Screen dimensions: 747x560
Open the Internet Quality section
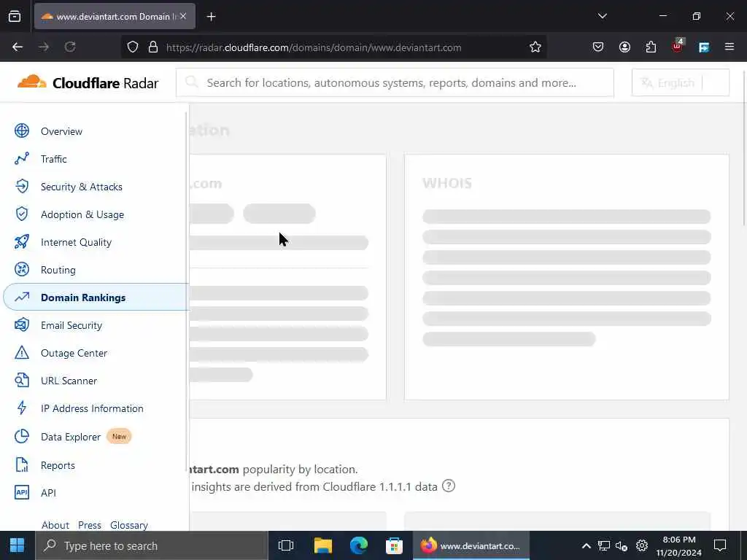(x=76, y=242)
